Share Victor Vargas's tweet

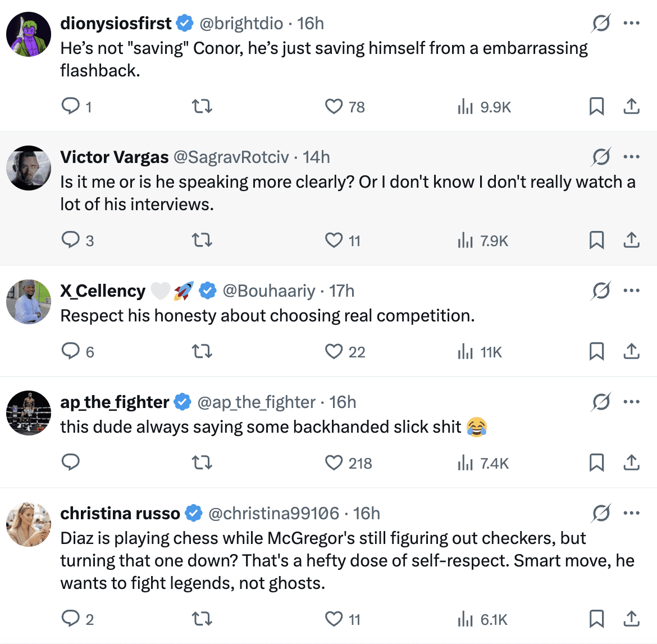(x=632, y=241)
